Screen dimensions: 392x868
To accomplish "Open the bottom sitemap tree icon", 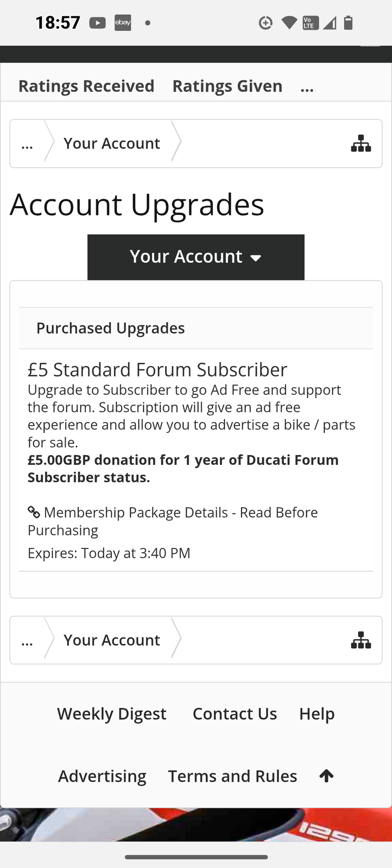I will (361, 641).
